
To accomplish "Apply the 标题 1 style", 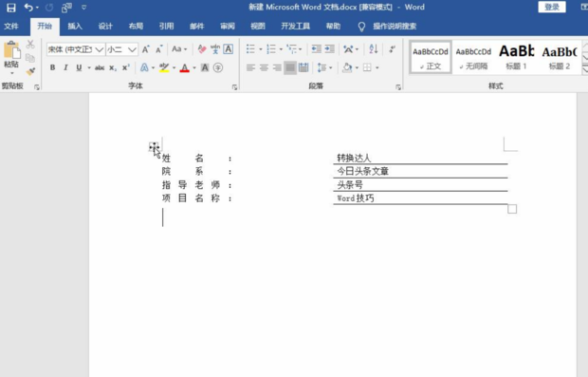I will point(516,57).
